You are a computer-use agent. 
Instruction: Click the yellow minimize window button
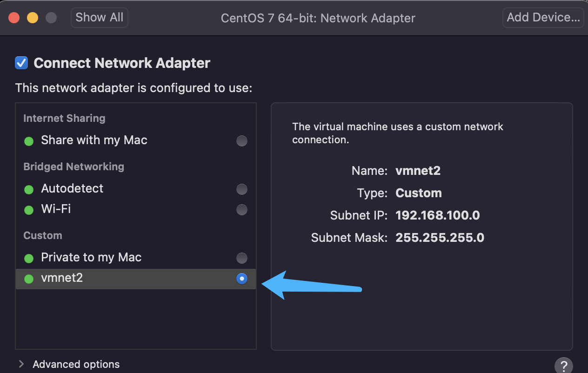33,18
